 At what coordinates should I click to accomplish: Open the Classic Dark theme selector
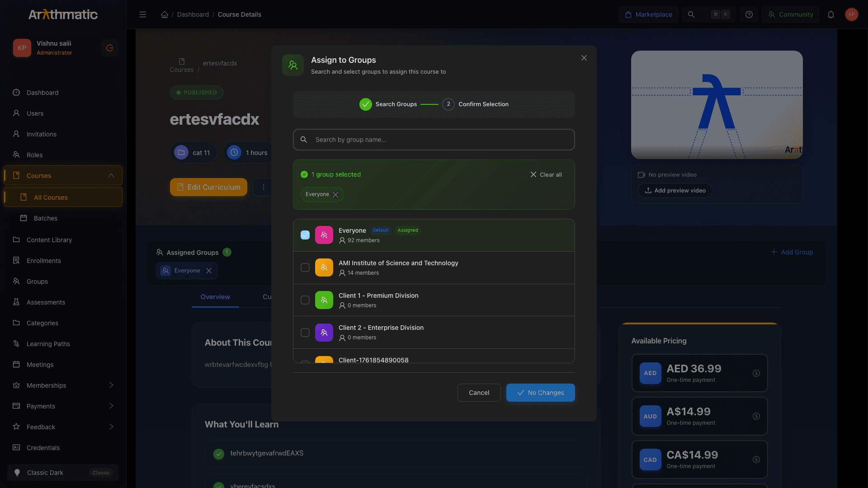pos(63,473)
